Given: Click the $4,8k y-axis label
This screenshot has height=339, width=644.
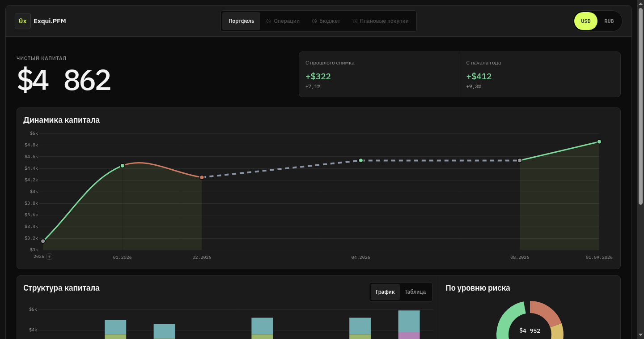Looking at the screenshot, I should 31,145.
